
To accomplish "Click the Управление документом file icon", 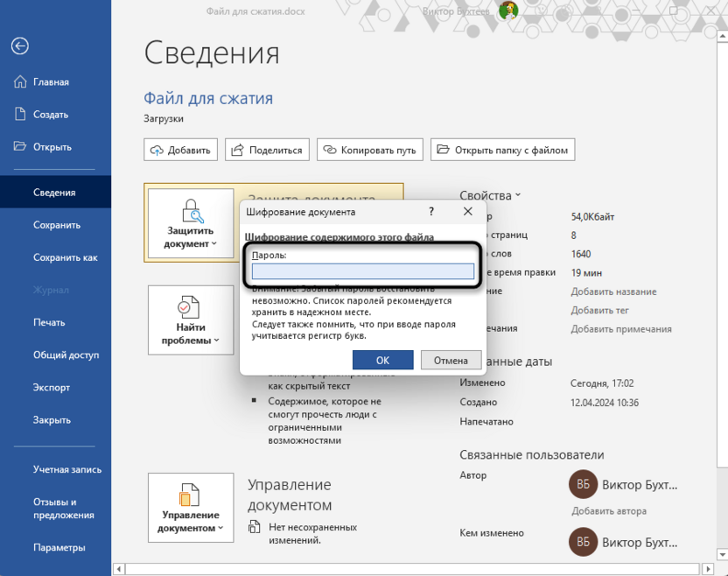I will click(x=190, y=496).
